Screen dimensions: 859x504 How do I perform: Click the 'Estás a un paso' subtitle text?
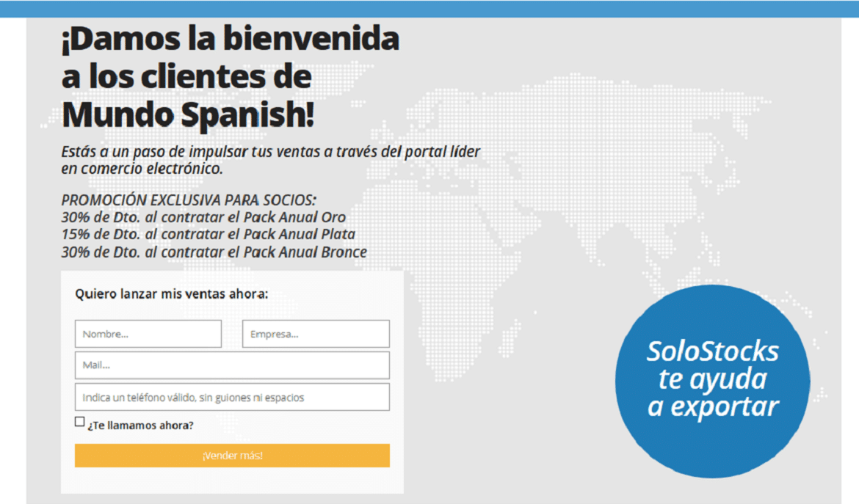[x=271, y=160]
